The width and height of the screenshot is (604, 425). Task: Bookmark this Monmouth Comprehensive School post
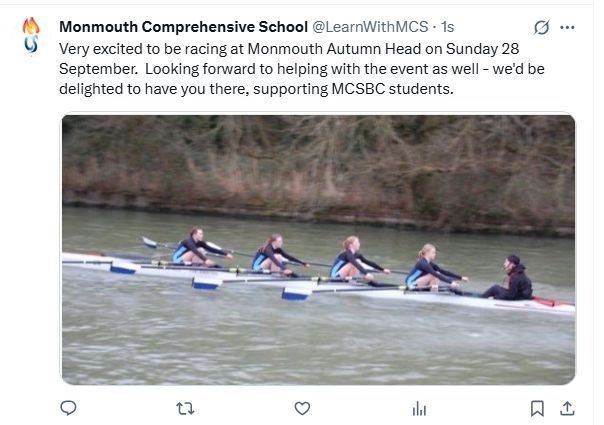click(537, 408)
